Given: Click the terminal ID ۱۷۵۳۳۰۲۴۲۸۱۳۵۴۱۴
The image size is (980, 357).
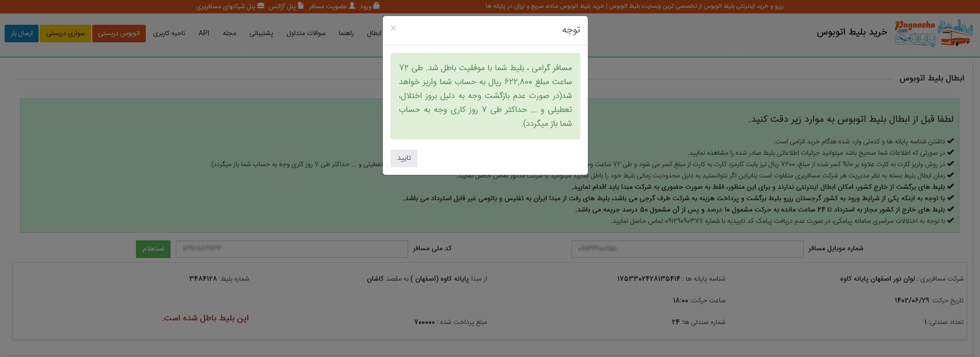Looking at the screenshot, I should 649,279.
